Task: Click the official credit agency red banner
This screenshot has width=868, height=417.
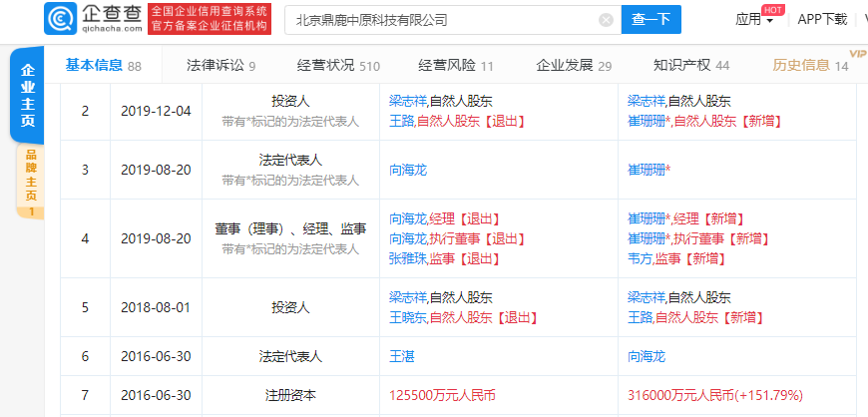Action: [x=210, y=19]
